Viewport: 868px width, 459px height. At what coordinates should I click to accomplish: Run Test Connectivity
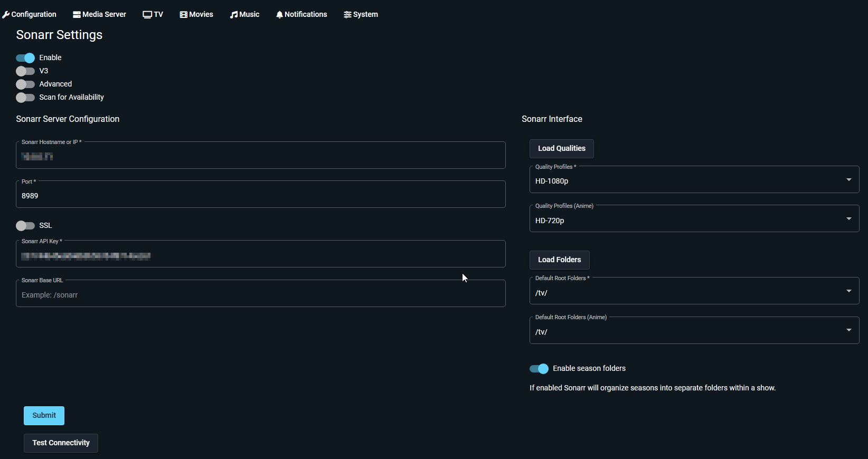(x=61, y=443)
